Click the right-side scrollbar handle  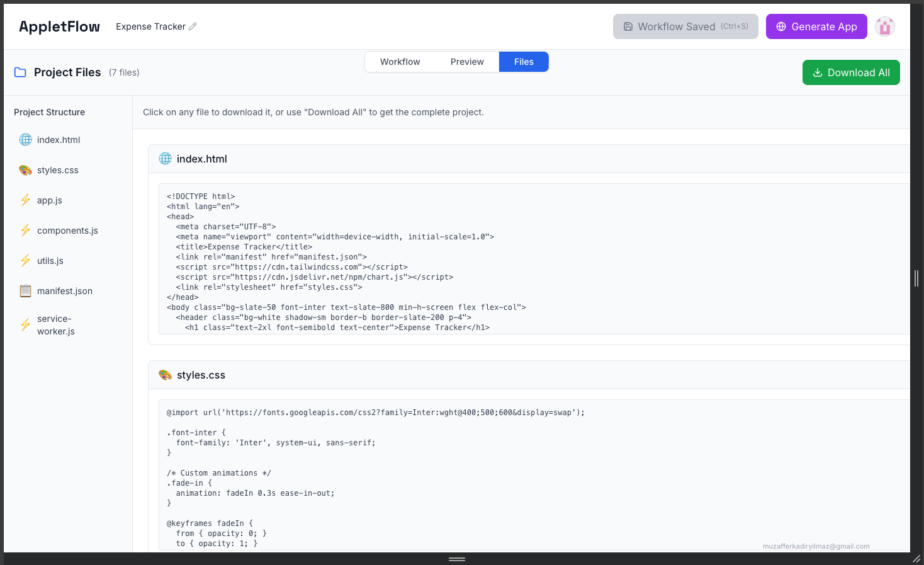916,277
